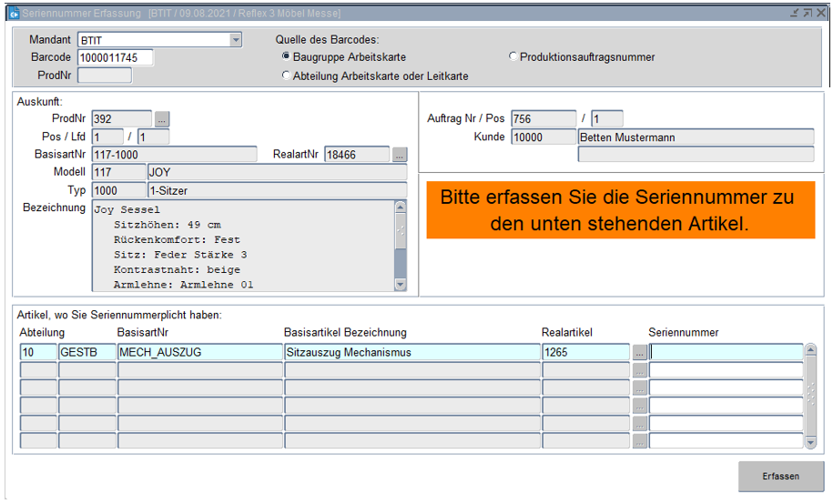The width and height of the screenshot is (833, 504).
Task: Open the lookup button beside RealartNr 18466
Action: pyautogui.click(x=400, y=155)
